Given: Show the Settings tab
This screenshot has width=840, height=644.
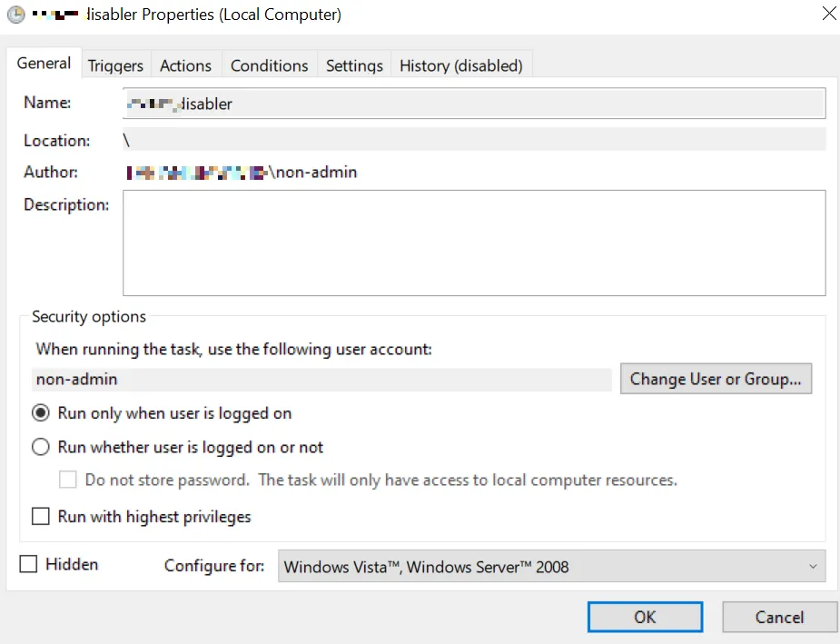Looking at the screenshot, I should 354,65.
